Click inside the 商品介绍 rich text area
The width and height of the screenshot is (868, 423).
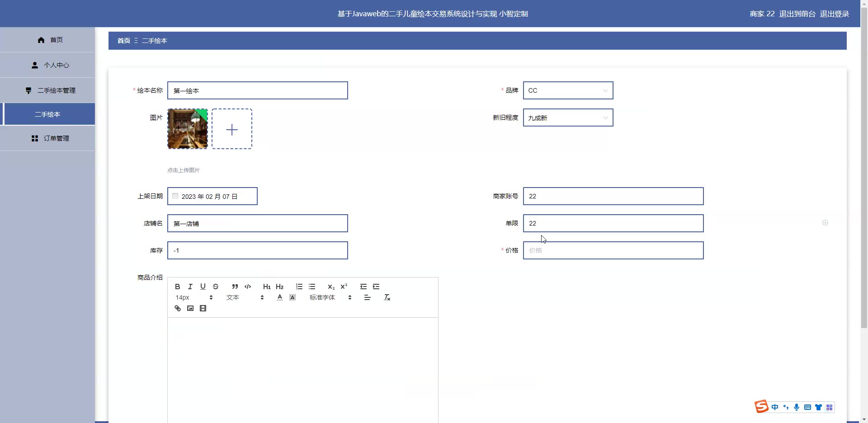302,370
